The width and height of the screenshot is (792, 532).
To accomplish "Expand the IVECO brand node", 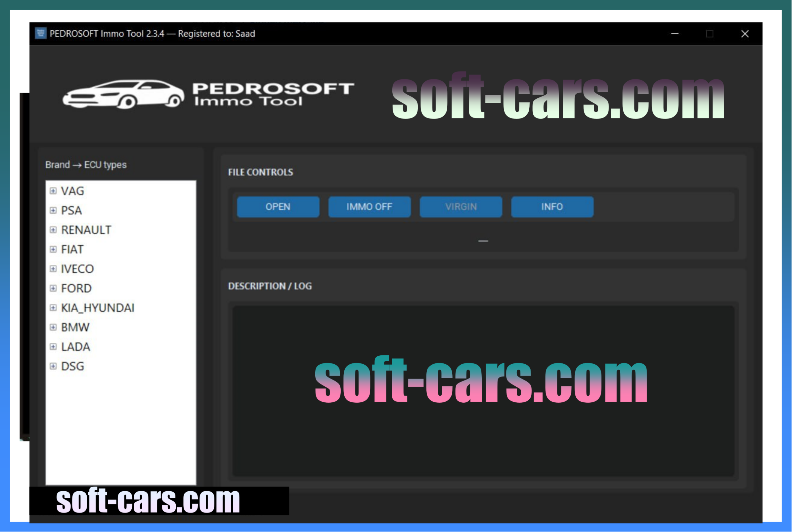I will pyautogui.click(x=53, y=269).
